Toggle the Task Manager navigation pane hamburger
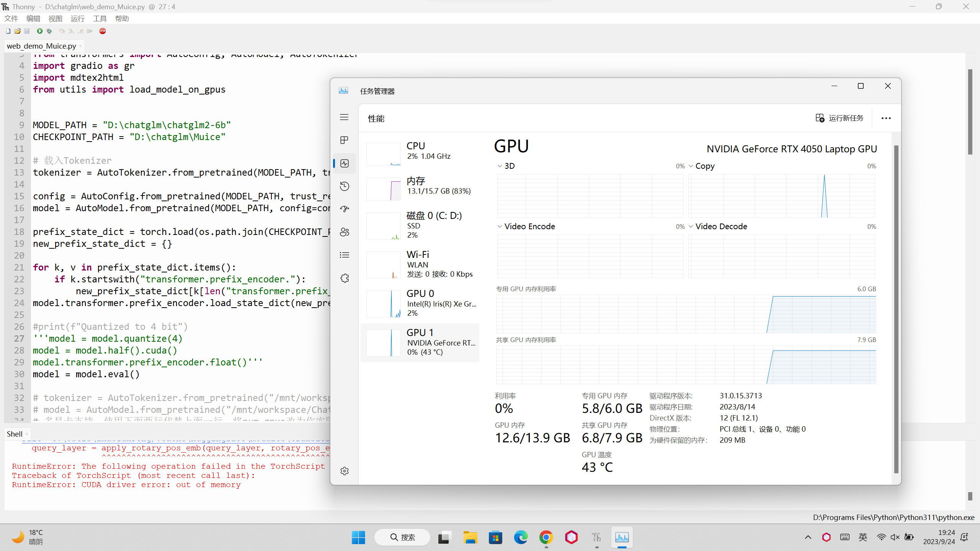 [x=344, y=117]
